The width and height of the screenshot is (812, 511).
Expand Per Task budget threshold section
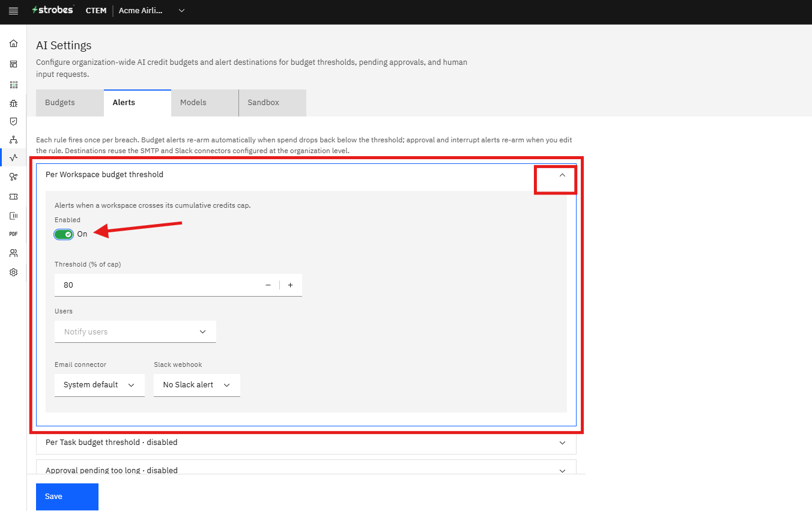coord(306,443)
